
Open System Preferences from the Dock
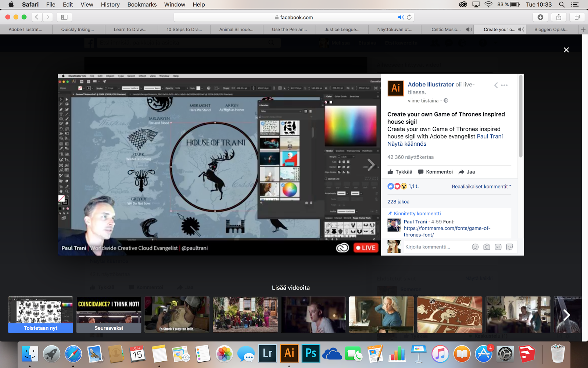pos(505,354)
